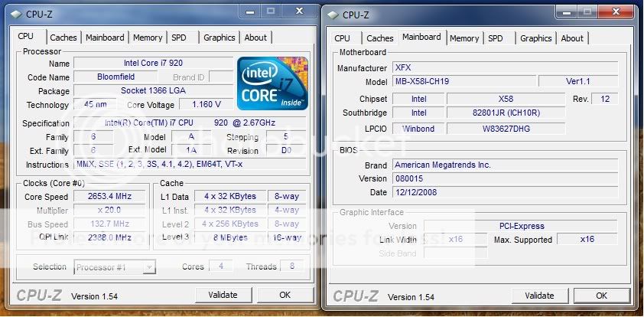Select Mainboard tab in right CPU-Z window
The image size is (644, 317).
(421, 37)
